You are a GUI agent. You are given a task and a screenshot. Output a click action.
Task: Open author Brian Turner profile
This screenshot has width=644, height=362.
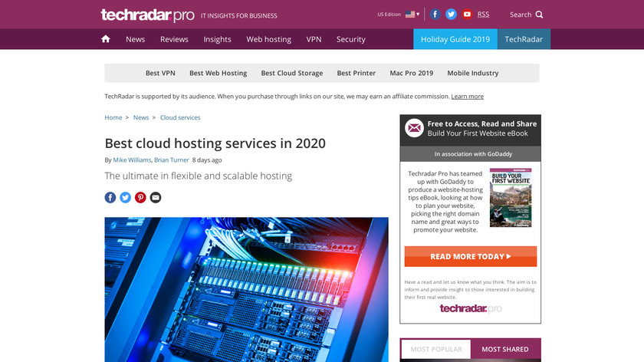(171, 160)
